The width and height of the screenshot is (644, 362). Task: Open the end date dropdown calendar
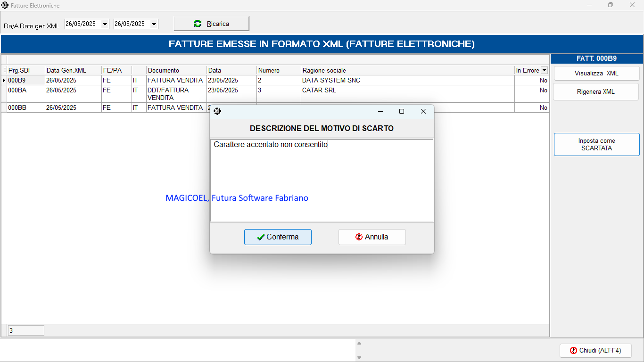click(154, 24)
